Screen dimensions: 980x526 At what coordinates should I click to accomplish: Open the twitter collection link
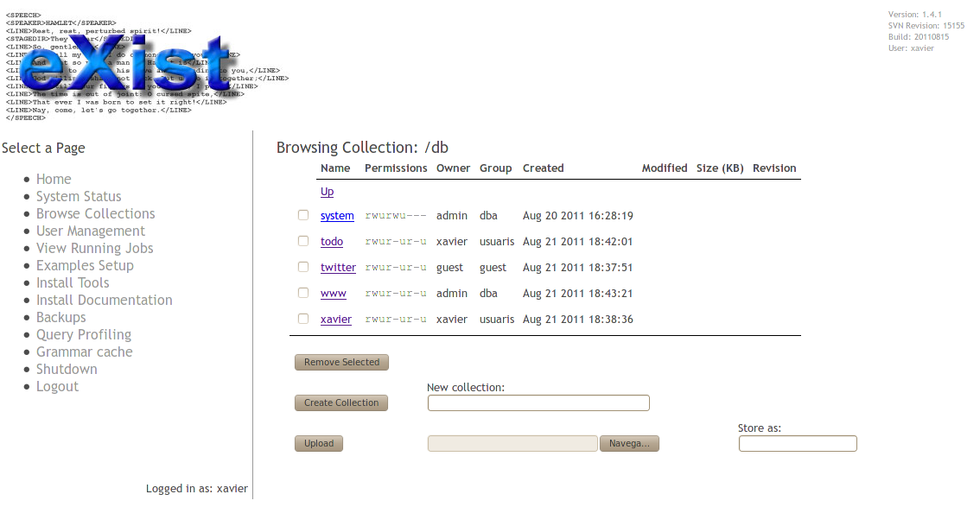[x=338, y=268]
